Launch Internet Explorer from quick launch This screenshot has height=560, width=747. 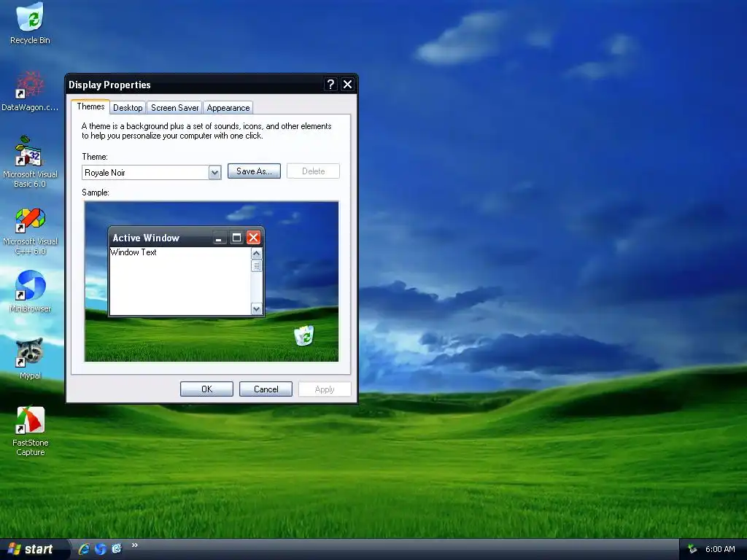tap(84, 549)
